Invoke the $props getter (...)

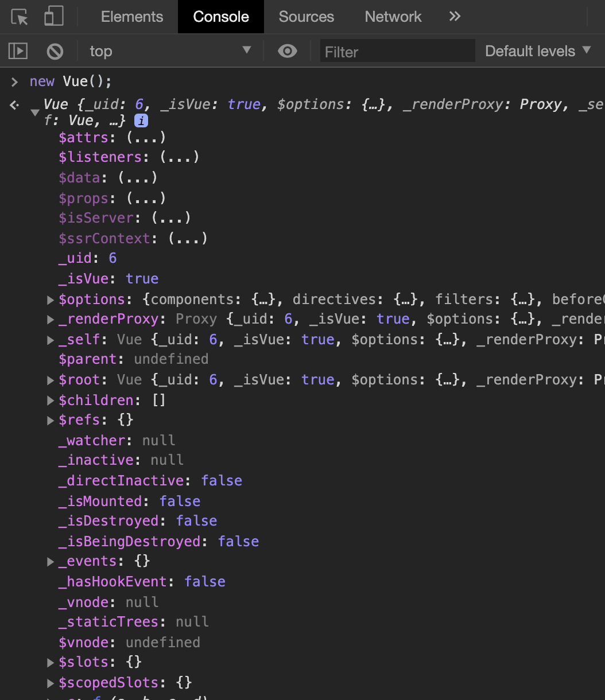point(146,198)
